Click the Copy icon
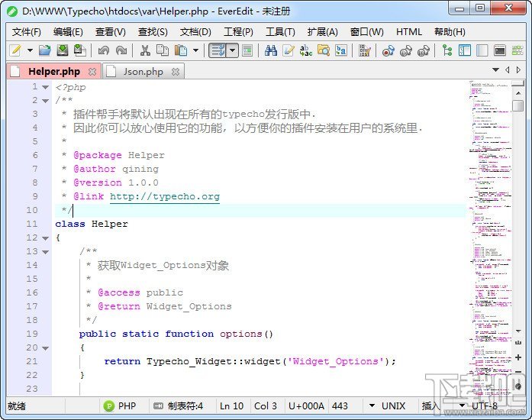Screen dimensions: 532x420 point(163,50)
